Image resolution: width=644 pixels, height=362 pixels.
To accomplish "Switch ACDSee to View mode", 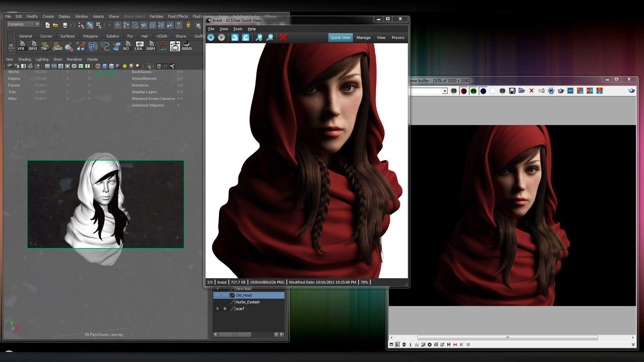I will (381, 38).
